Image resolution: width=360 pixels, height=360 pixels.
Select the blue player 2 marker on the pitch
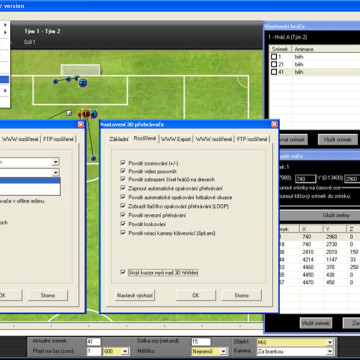pyautogui.click(x=83, y=83)
